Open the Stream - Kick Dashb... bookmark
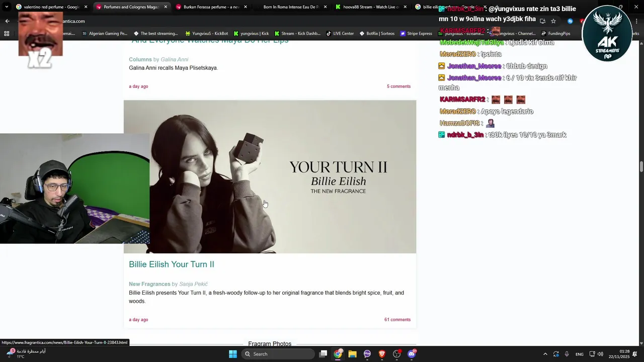Viewport: 644px width, 362px height. [x=297, y=34]
